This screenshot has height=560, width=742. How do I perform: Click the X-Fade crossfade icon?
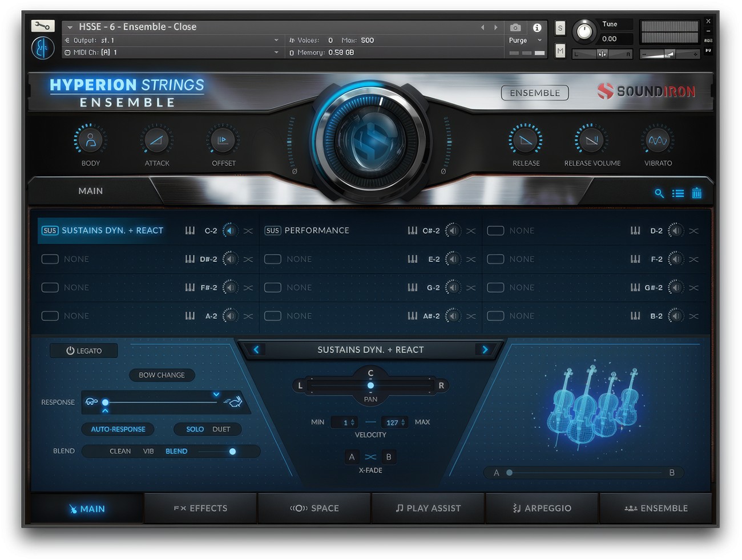(370, 457)
